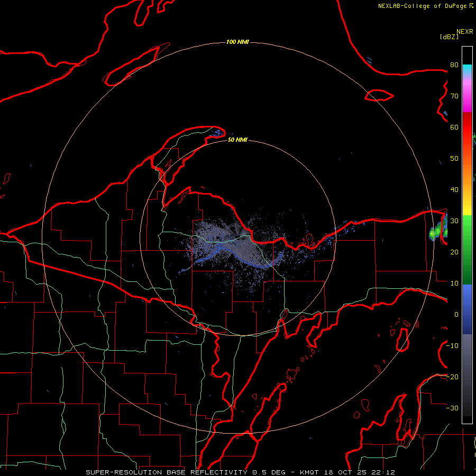
Task: Click the -30 dBZ value on color scale
Action: (452, 408)
